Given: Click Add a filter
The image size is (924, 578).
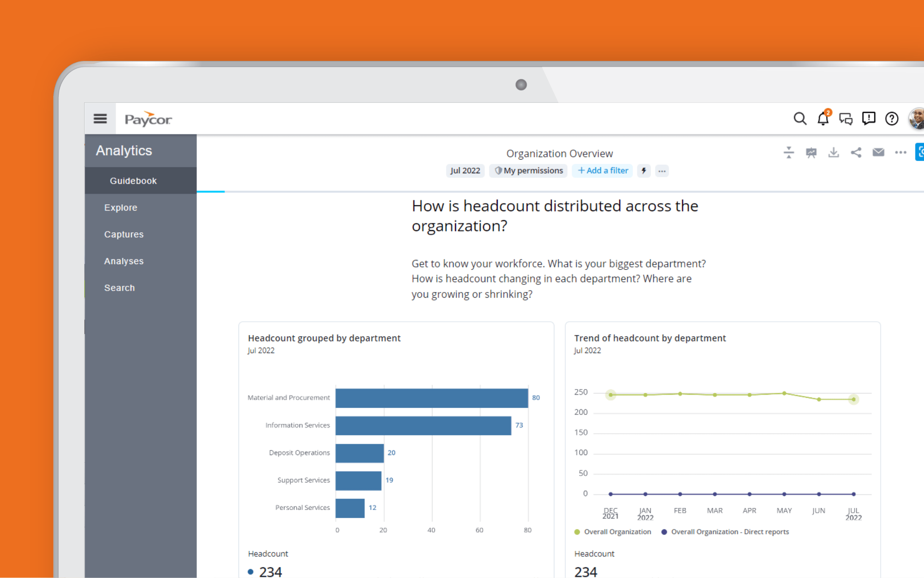Looking at the screenshot, I should pos(602,171).
